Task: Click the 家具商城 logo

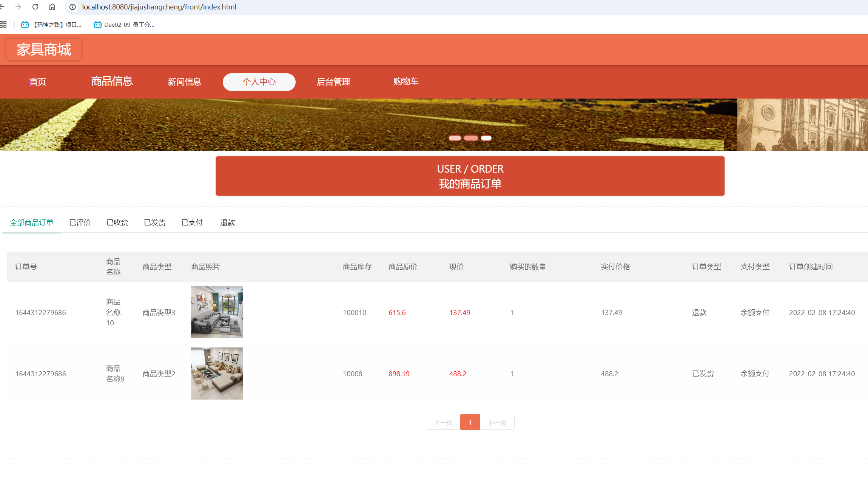Action: coord(44,49)
